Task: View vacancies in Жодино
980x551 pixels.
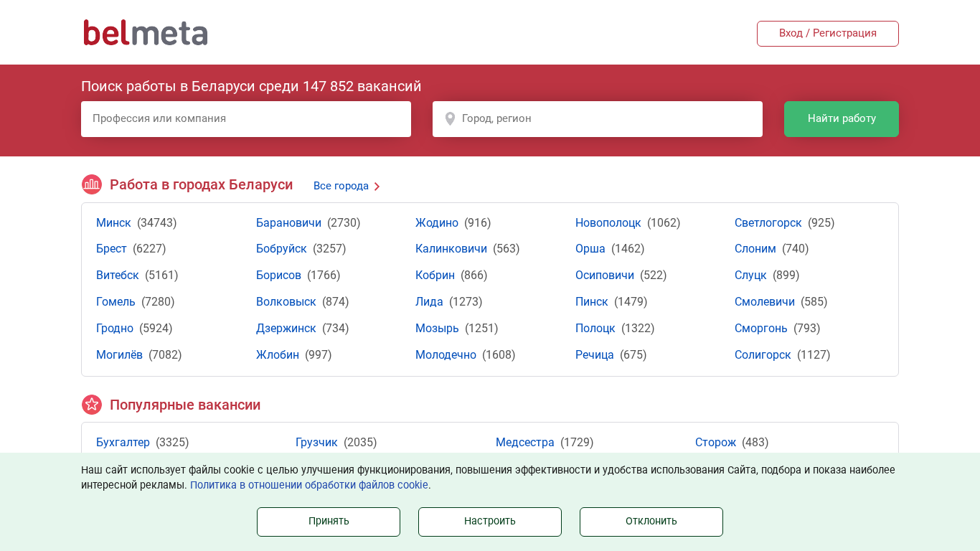Action: coord(437,222)
